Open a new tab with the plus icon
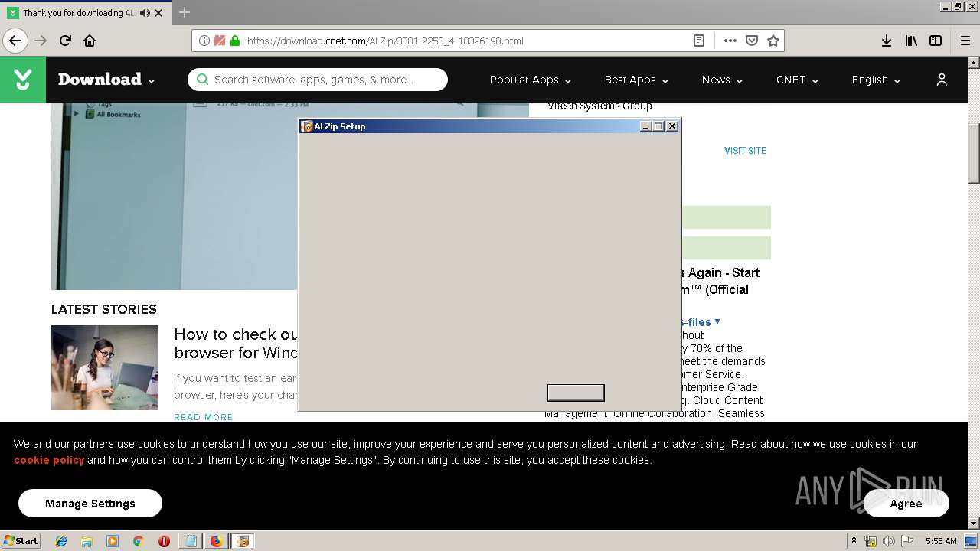Screen dimensions: 980x551 (x=185, y=12)
